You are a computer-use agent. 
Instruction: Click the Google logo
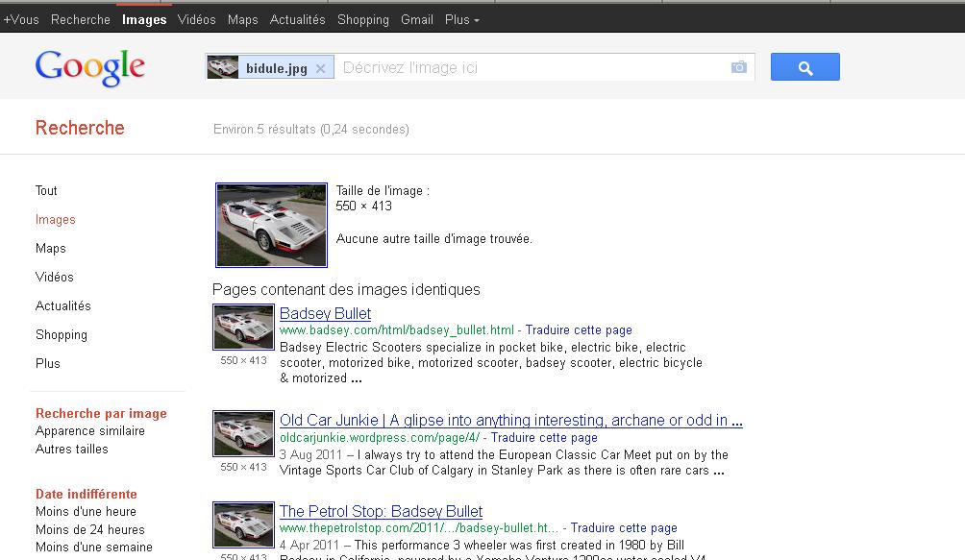(x=89, y=67)
